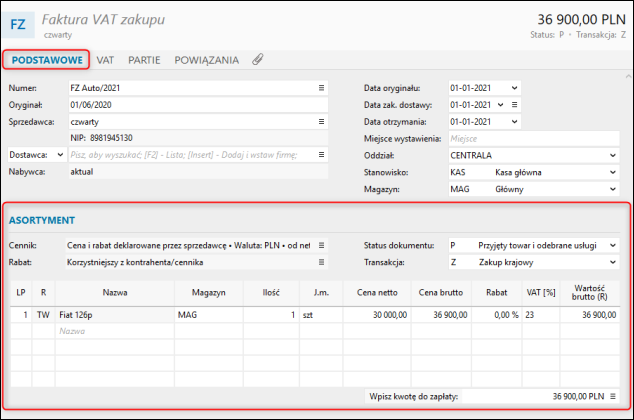Click the FZ document type icon

[18, 24]
